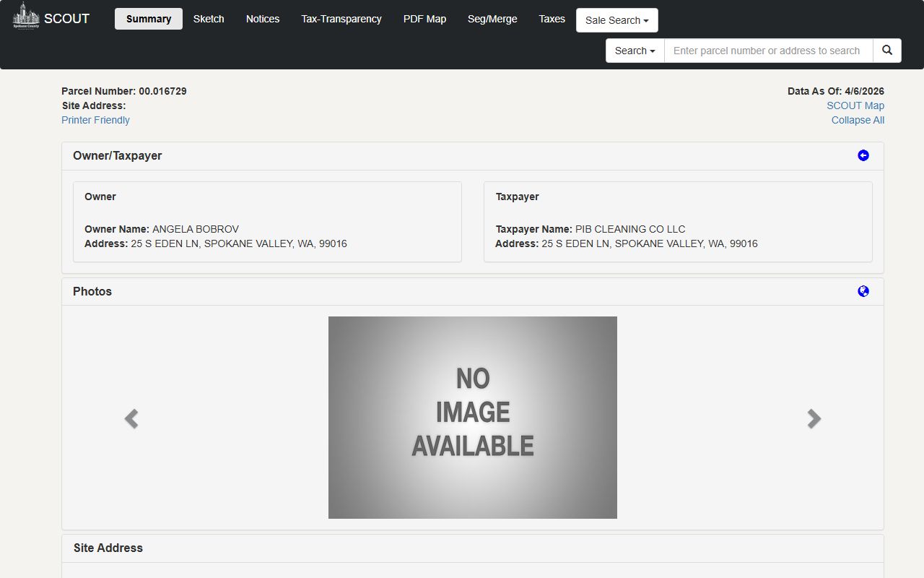Select the PDF Map tab
This screenshot has height=578, width=924.
[x=424, y=19]
